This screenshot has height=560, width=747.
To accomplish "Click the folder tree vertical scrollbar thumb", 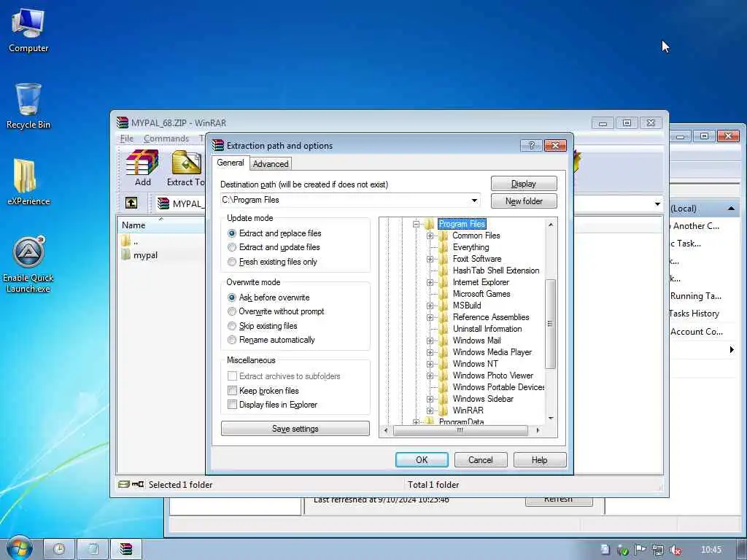I will pos(550,324).
